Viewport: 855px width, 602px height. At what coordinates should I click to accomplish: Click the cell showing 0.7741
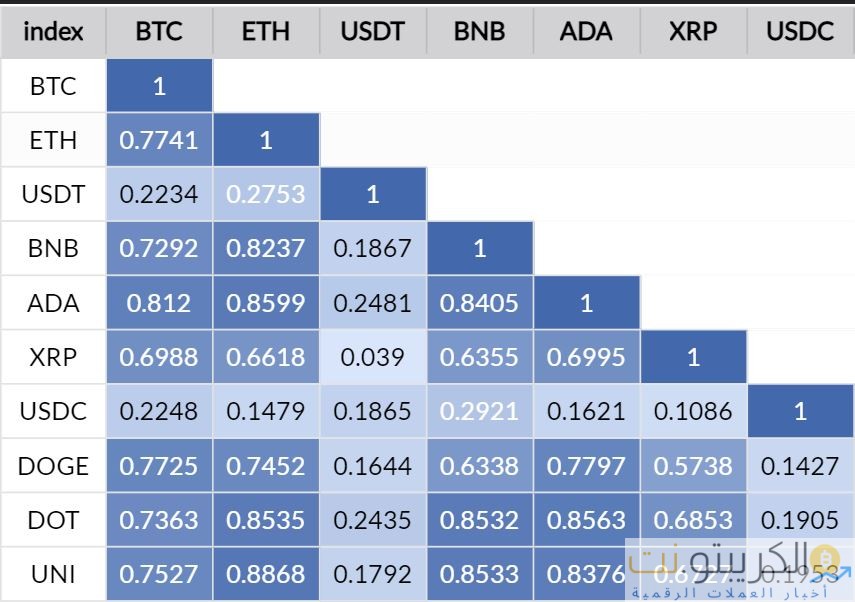coord(159,140)
